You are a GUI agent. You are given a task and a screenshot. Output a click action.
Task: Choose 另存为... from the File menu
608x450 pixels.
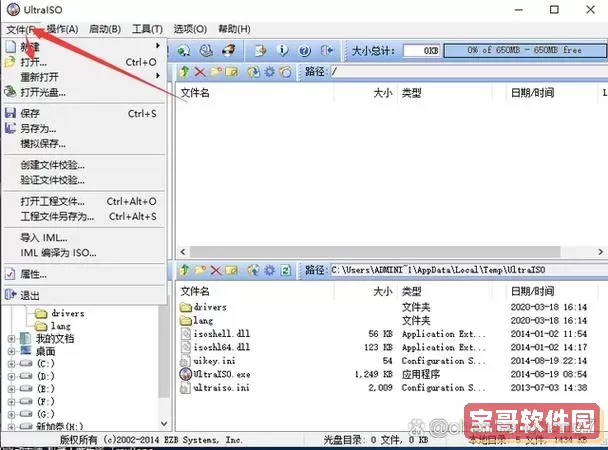click(38, 128)
